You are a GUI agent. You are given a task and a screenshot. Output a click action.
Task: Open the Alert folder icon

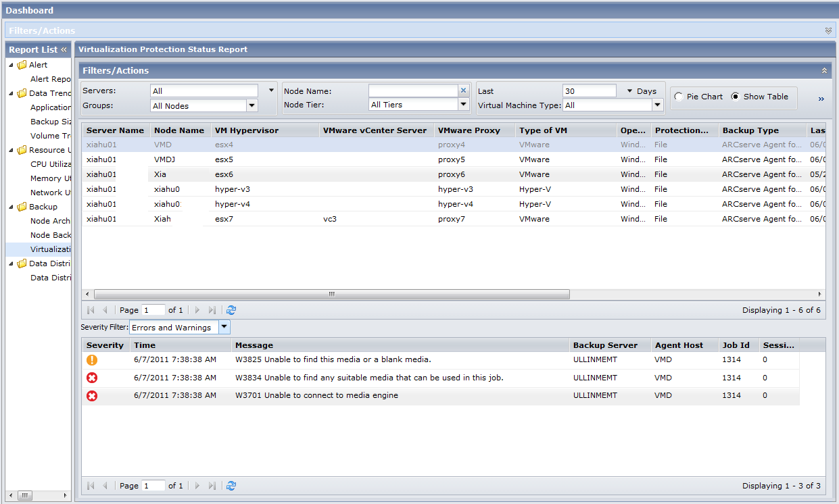(x=22, y=65)
